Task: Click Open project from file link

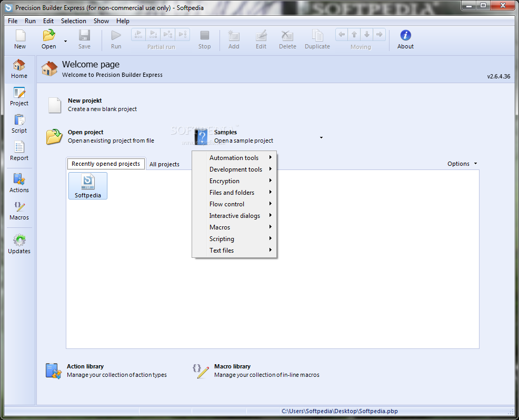Action: [x=101, y=136]
